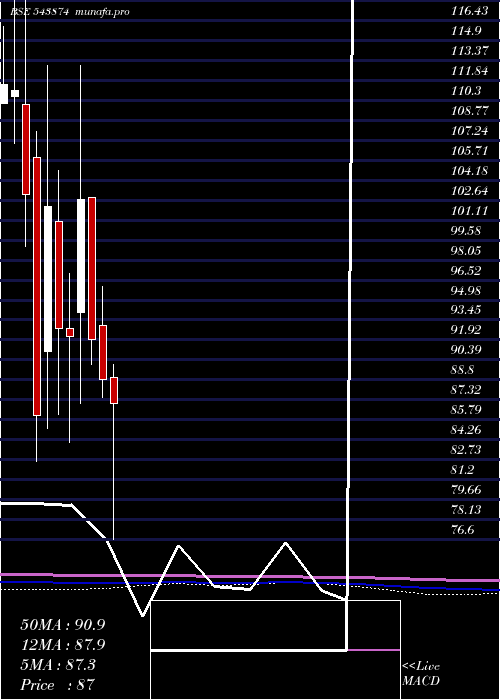Click the Live MACD label
500x700 pixels.
tap(421, 674)
